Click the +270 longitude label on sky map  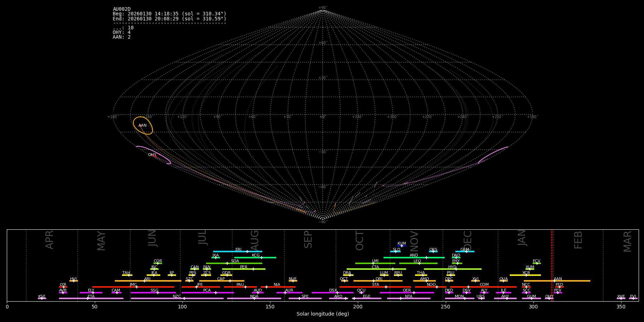click(427, 117)
